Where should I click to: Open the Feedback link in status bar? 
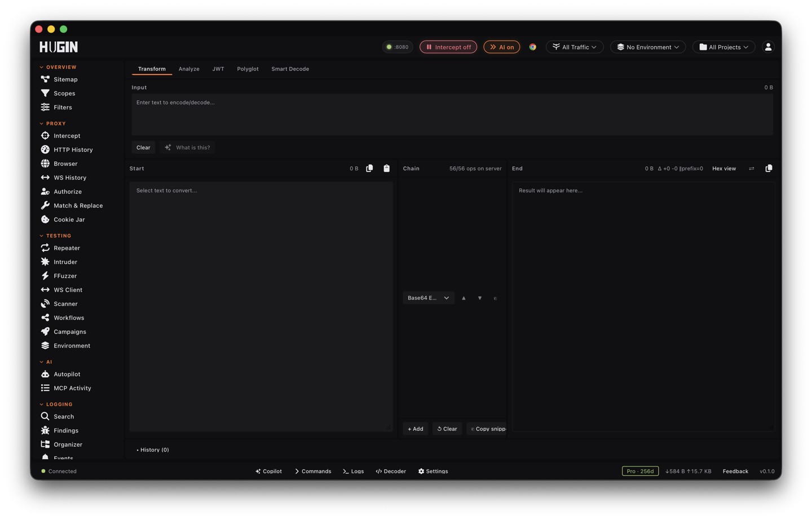tap(735, 471)
